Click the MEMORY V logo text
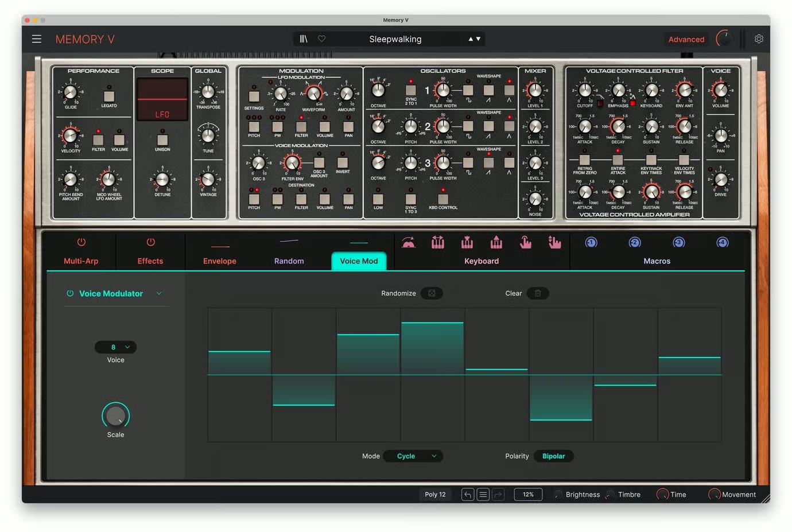Viewport: 792px width, 532px height. [x=85, y=39]
